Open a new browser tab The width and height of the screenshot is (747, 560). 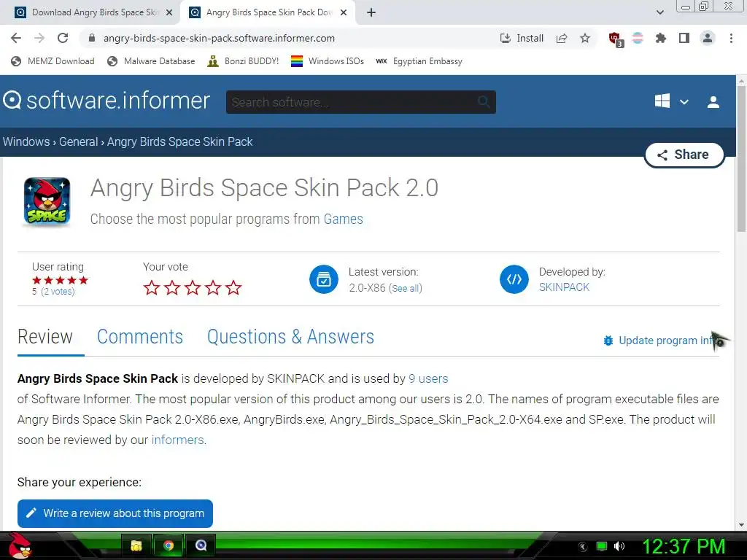coord(371,12)
